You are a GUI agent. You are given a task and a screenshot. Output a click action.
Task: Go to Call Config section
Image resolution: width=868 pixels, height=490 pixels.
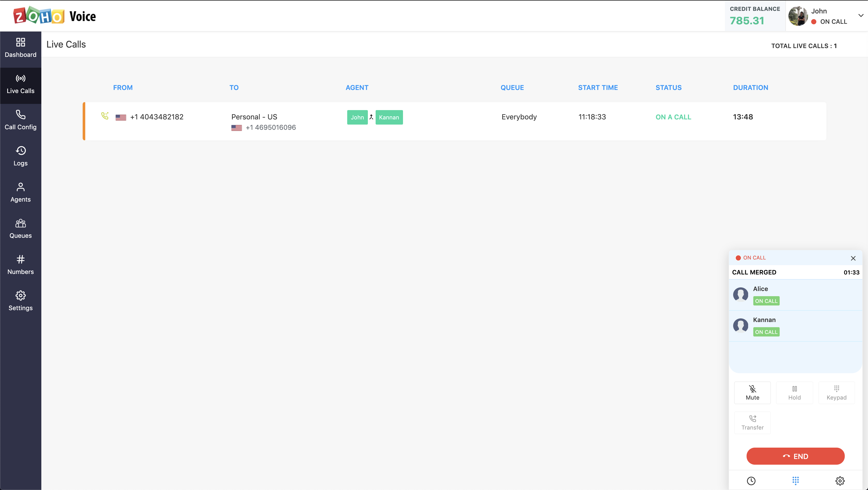click(x=21, y=120)
